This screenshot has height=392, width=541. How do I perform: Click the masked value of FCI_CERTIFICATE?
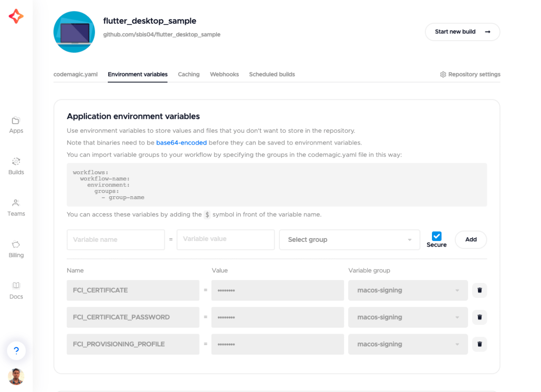(x=278, y=290)
